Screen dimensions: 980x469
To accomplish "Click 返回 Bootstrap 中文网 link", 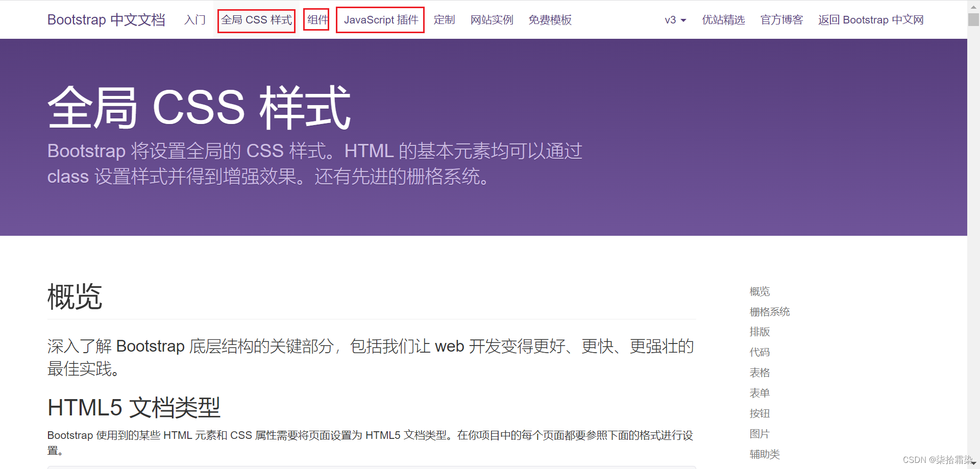I will pyautogui.click(x=871, y=20).
